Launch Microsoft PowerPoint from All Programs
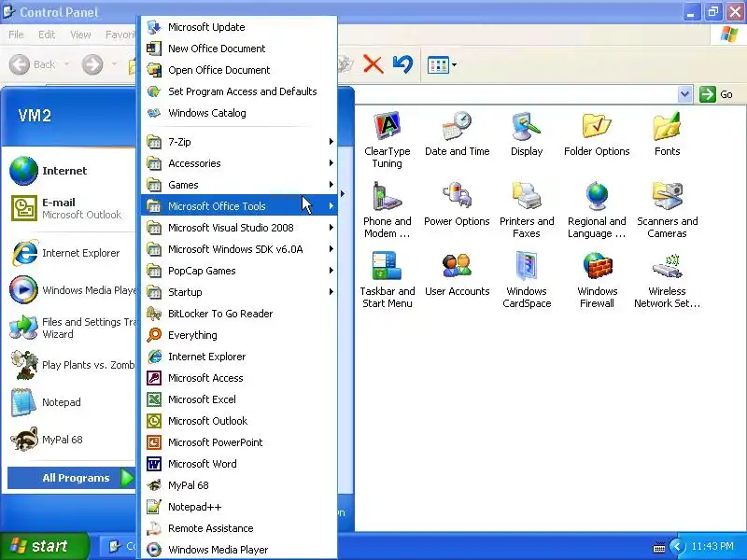747x560 pixels. (x=239, y=441)
